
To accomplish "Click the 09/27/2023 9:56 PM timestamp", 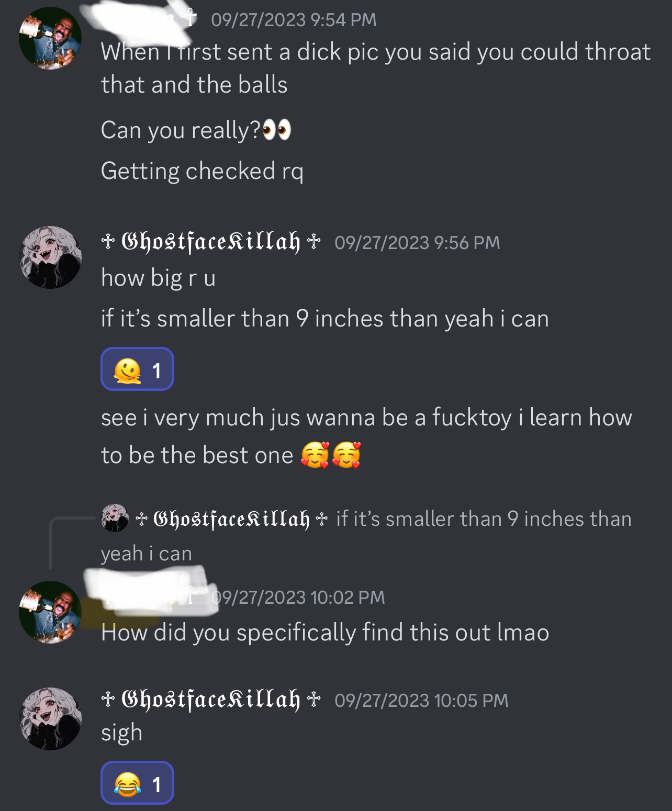I will pyautogui.click(x=417, y=243).
